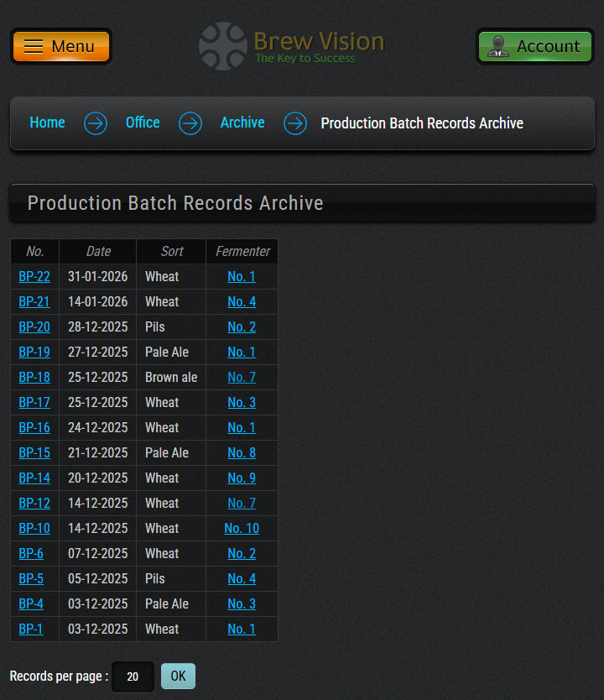Click the Brew Vision logo icon
This screenshot has width=604, height=700.
point(222,46)
